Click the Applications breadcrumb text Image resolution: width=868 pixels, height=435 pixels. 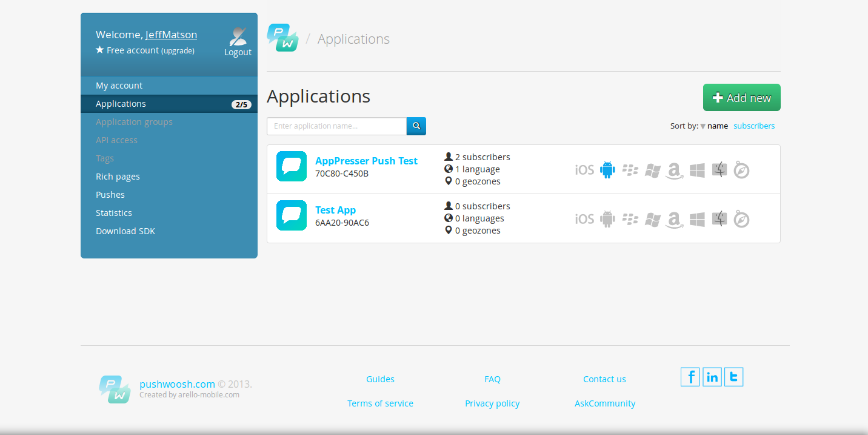[353, 39]
